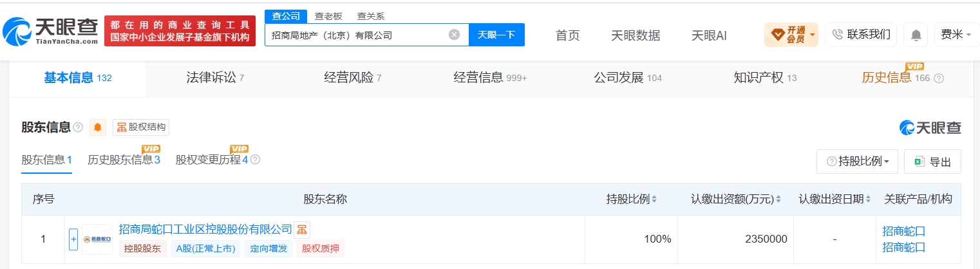Click the TianYanCha logo

tap(50, 30)
